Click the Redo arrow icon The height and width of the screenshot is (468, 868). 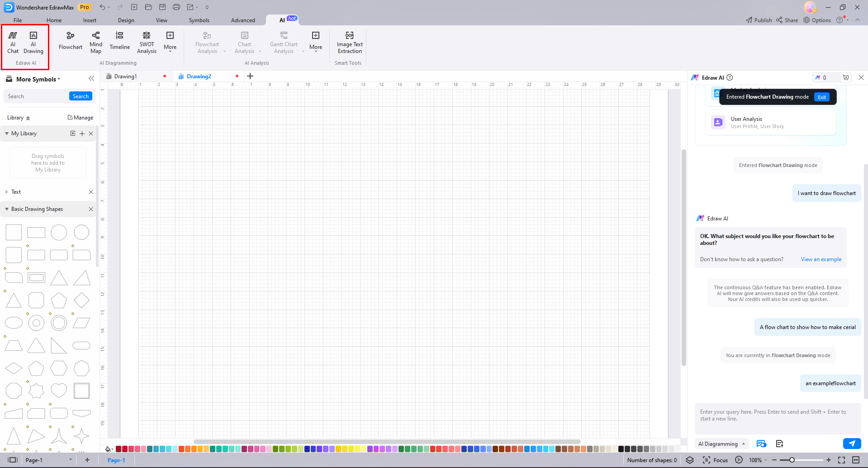point(120,7)
